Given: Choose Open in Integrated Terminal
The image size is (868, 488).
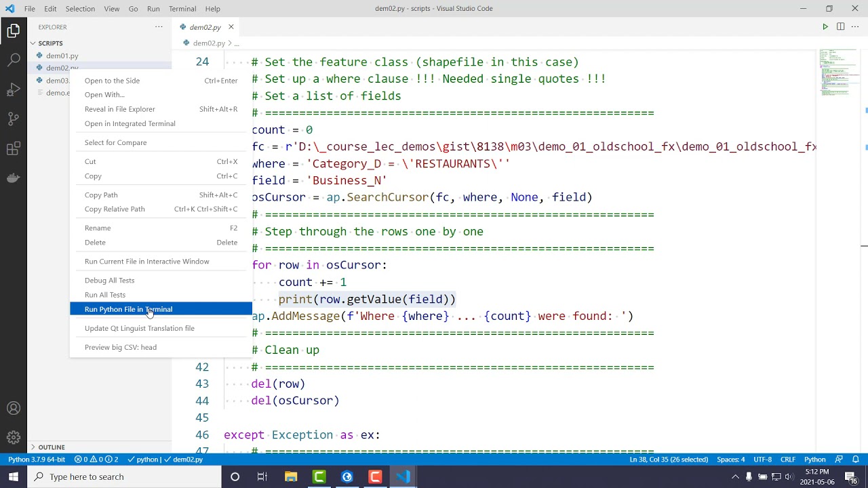Looking at the screenshot, I should [161, 123].
